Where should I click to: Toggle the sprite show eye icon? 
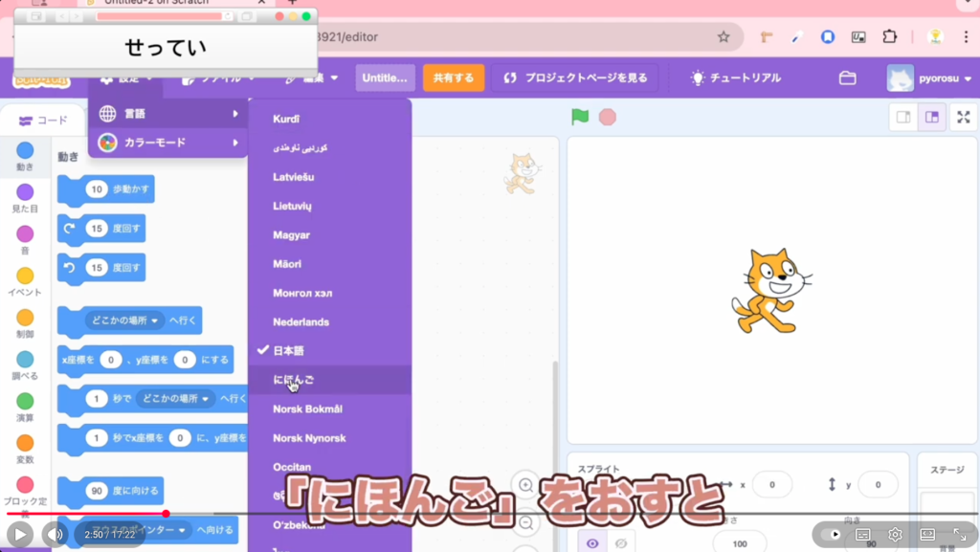[592, 543]
